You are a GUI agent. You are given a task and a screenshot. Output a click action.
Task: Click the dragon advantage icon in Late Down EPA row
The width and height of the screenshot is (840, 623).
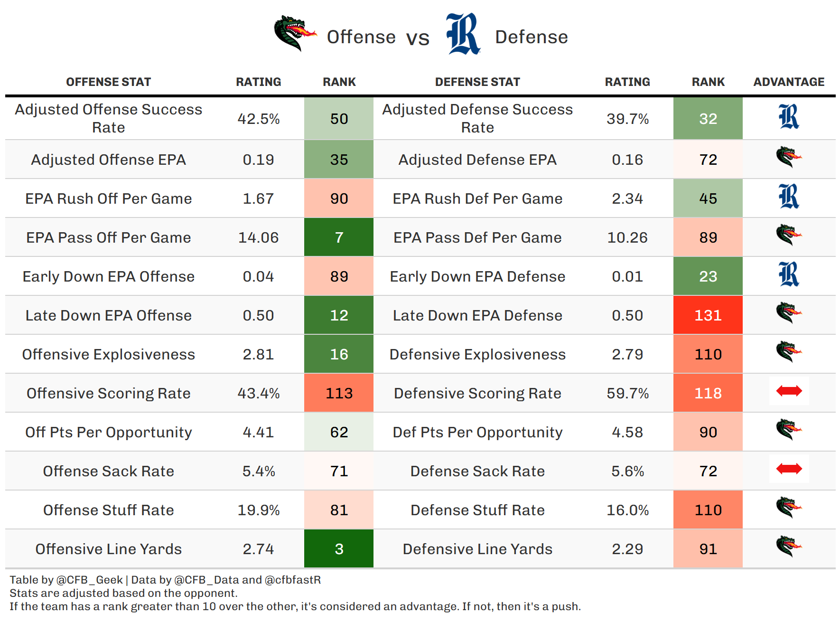point(789,313)
